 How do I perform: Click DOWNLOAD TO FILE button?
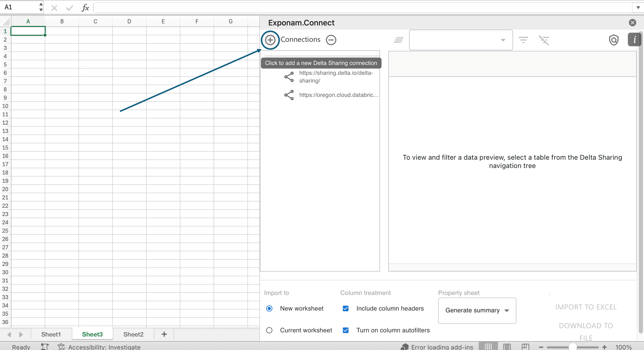tap(586, 332)
